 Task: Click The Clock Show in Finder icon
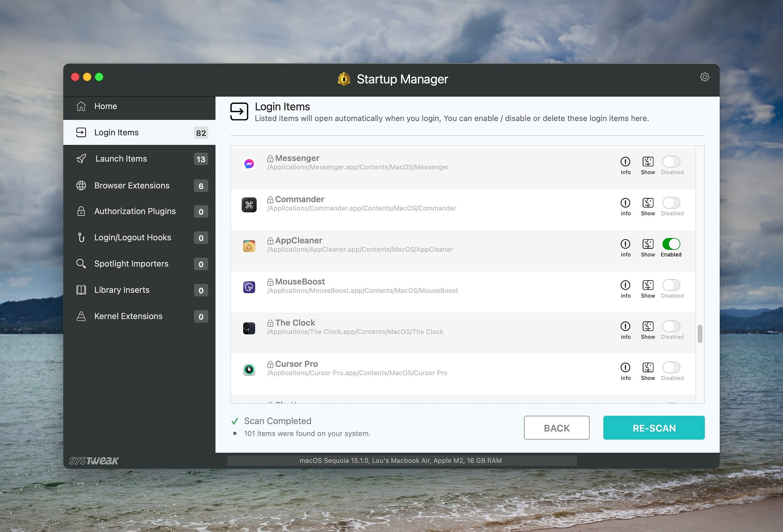point(648,326)
